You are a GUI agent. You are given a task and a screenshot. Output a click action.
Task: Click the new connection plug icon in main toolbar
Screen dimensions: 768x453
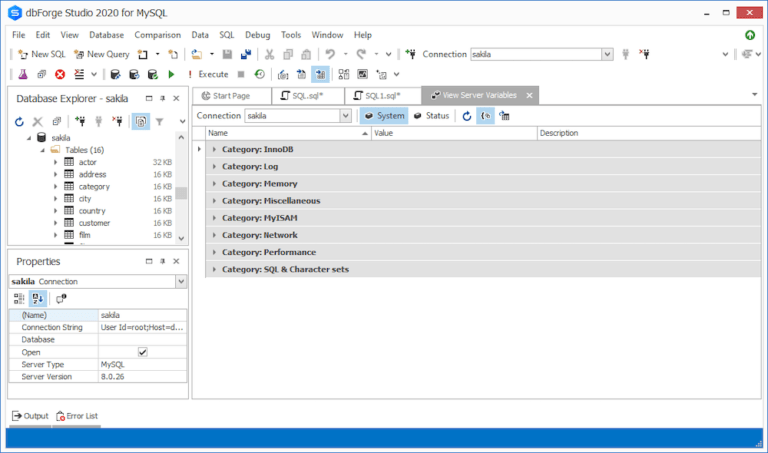(x=410, y=54)
